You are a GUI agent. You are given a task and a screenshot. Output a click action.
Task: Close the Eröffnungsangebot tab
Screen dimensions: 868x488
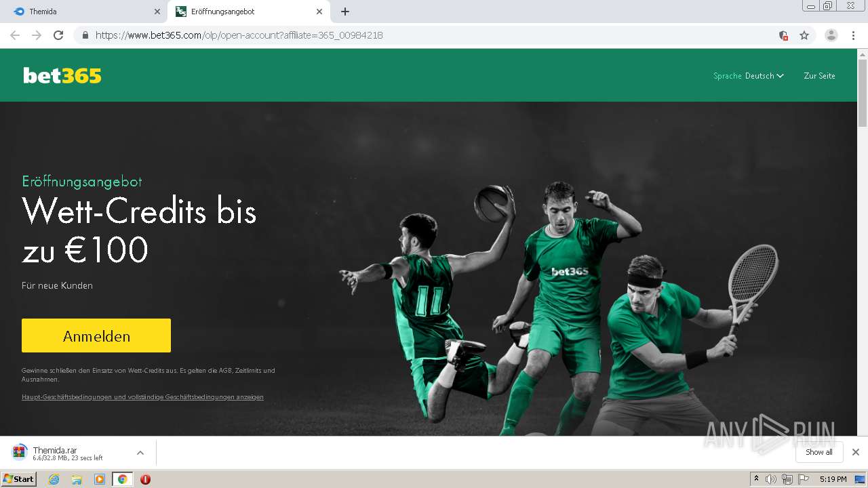point(319,12)
